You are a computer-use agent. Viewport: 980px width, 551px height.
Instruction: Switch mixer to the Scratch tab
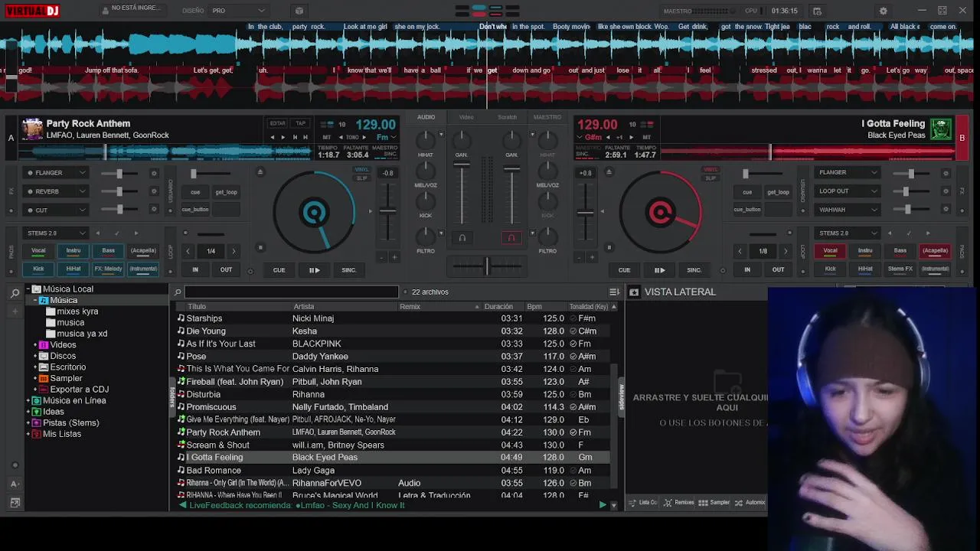click(508, 117)
